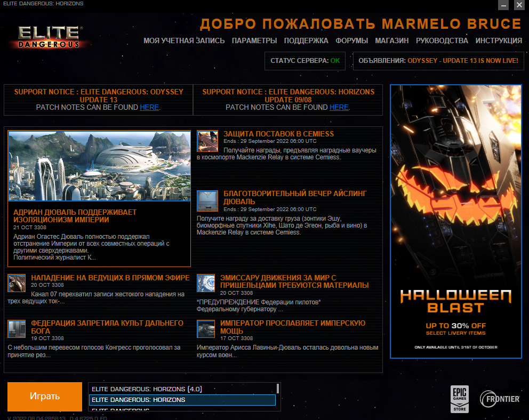The image size is (529, 420).
Task: Open thumbnail icon for Нападение на ведущих
Action: point(17,283)
